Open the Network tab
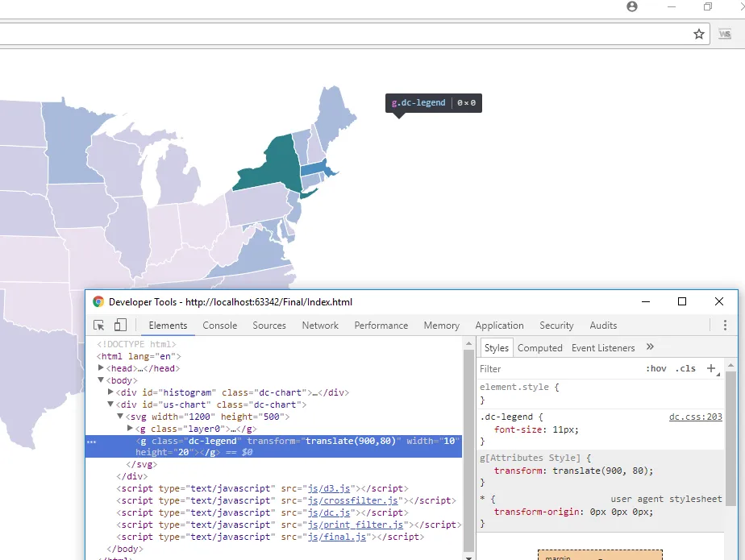This screenshot has width=745, height=560. [320, 326]
